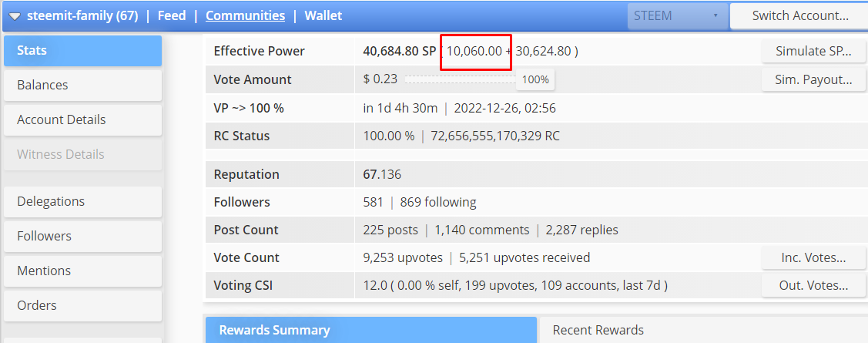
Task: Click the 225 posts count
Action: (x=390, y=230)
